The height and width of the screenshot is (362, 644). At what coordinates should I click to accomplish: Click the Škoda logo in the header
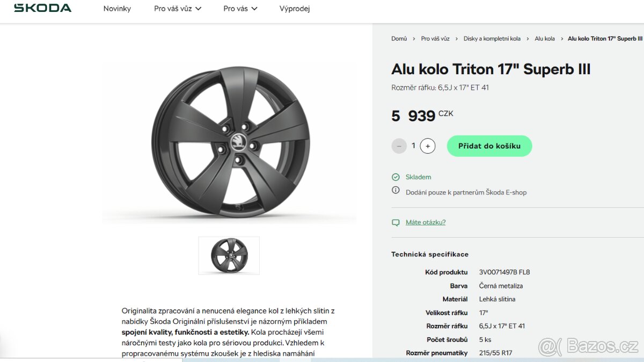point(42,8)
